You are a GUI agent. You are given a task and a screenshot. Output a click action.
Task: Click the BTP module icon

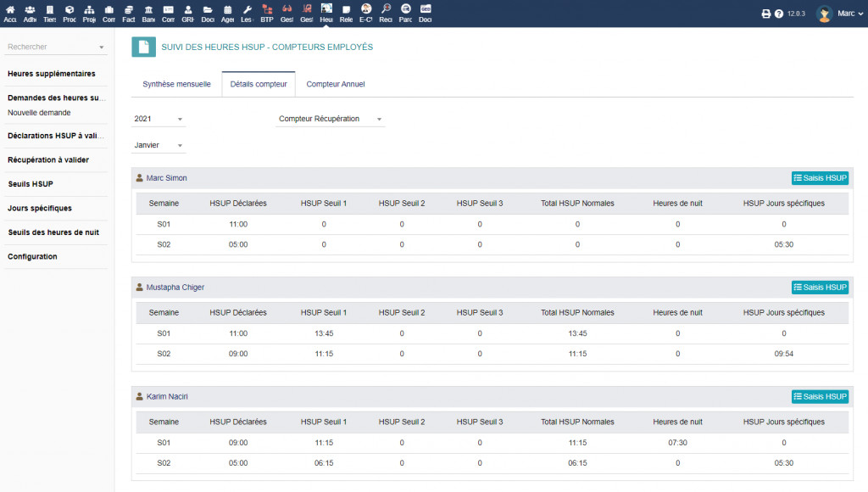[x=267, y=9]
